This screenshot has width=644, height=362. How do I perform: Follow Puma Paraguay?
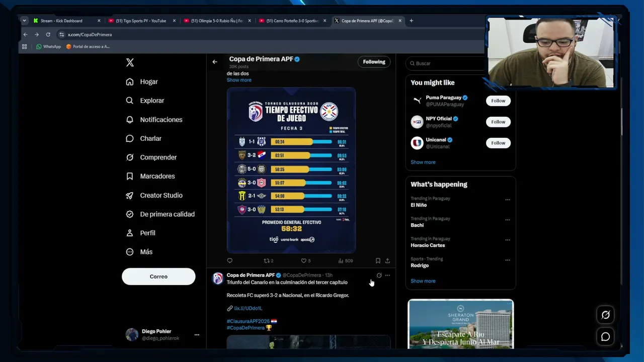(498, 101)
